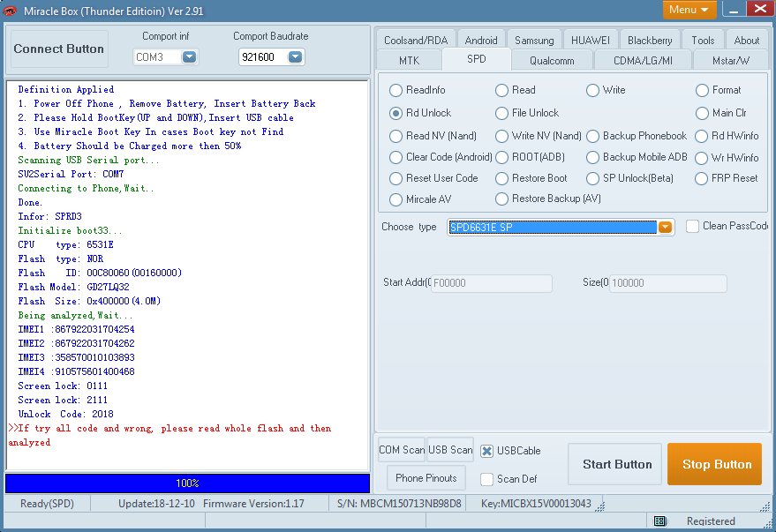
Task: Click the Key:MICBX15V00013043 status entry
Action: 536,504
